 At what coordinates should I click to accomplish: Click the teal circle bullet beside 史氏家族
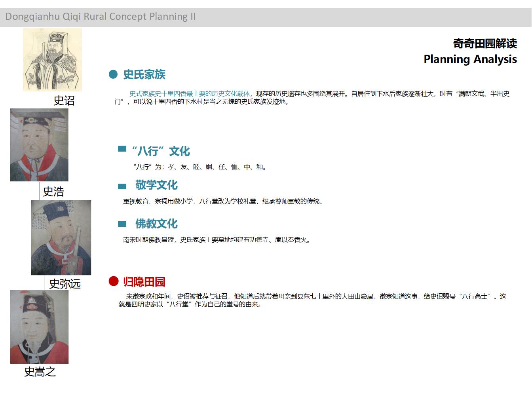click(113, 74)
